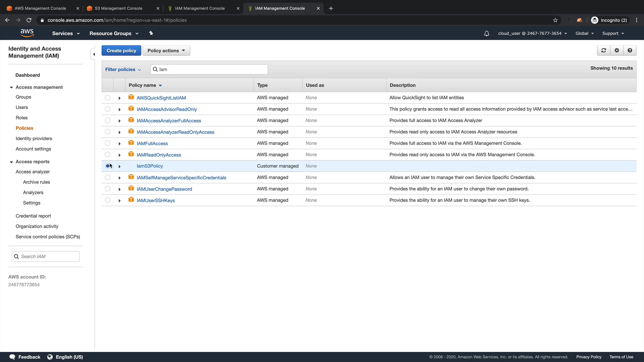Select the IAMUserSSHKeys radio button
The height and width of the screenshot is (362, 644).
107,200
